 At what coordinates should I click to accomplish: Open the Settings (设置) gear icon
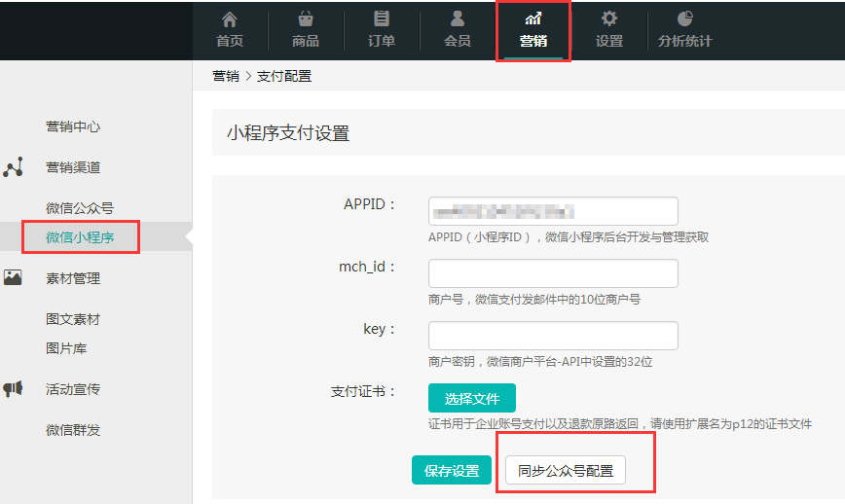point(609,18)
